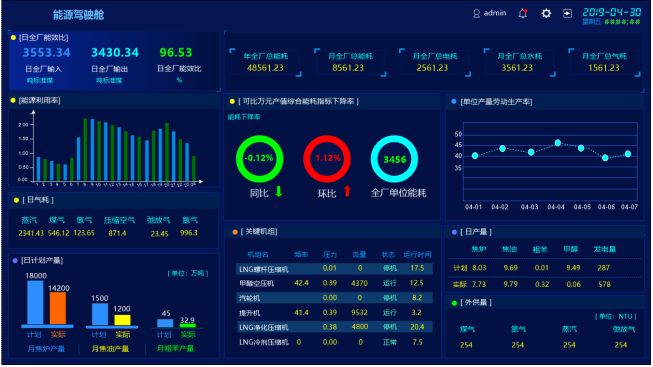
Task: Click the admin username label
Action: coord(495,13)
